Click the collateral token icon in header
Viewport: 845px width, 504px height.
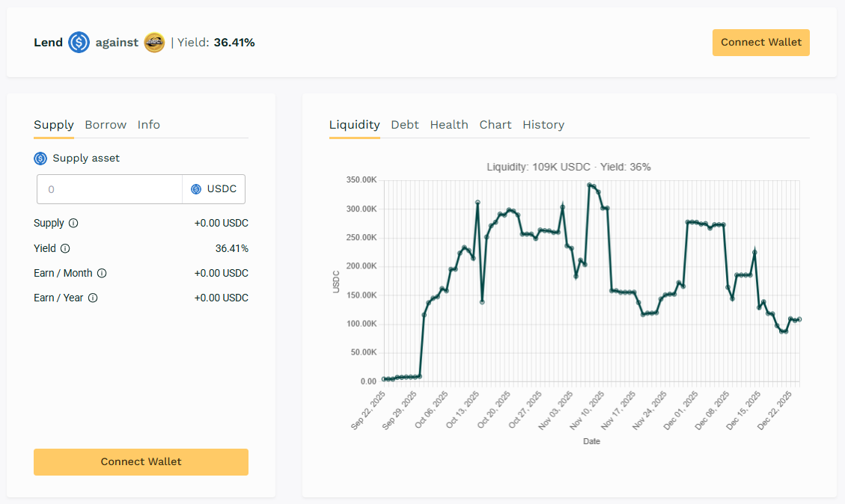pos(154,43)
